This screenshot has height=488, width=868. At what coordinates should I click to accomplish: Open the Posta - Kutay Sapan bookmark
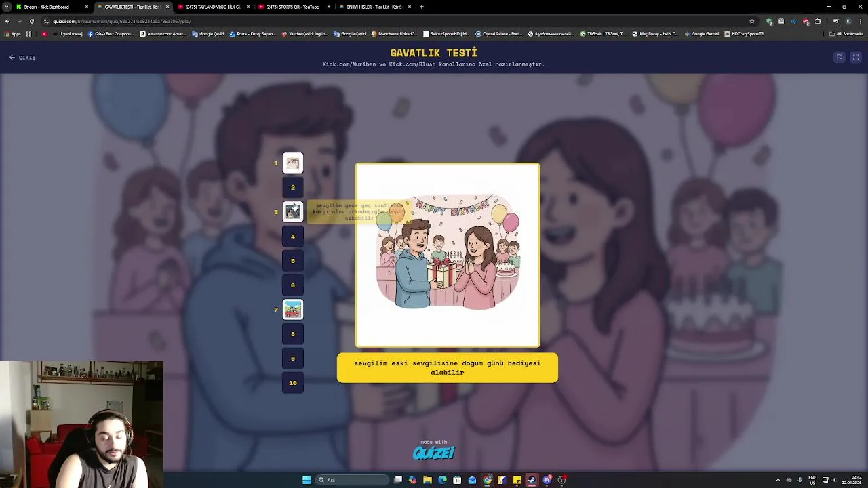click(x=253, y=34)
